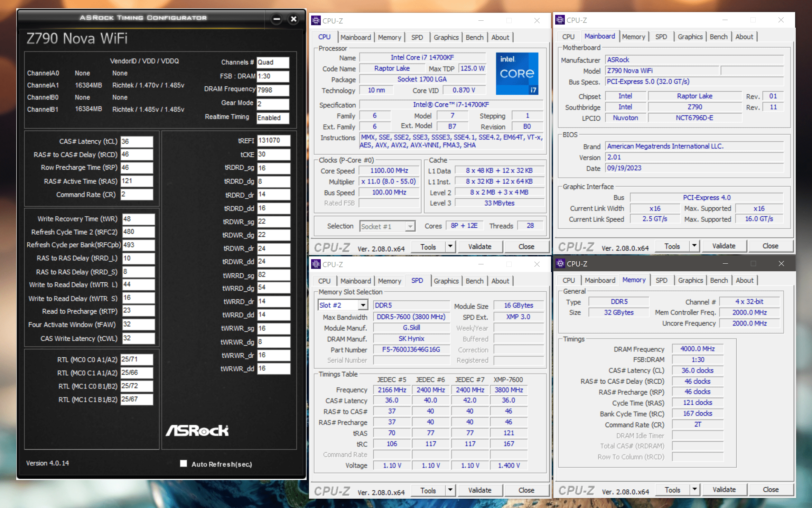812x508 pixels.
Task: Click the Cores '8P + 12E' value
Action: coord(464,226)
